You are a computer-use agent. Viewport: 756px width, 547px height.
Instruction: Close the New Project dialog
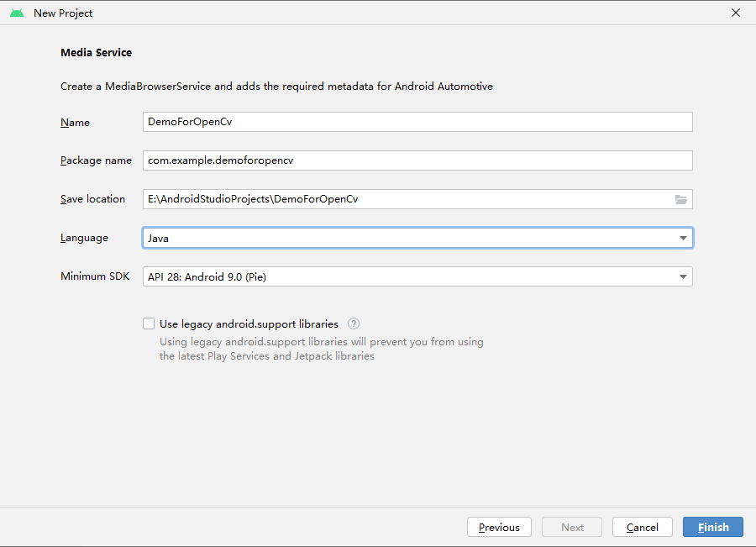(x=736, y=13)
